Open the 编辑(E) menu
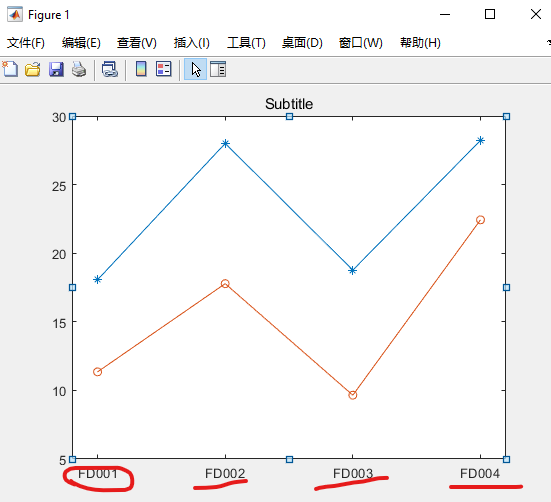This screenshot has height=502, width=551. click(x=81, y=43)
